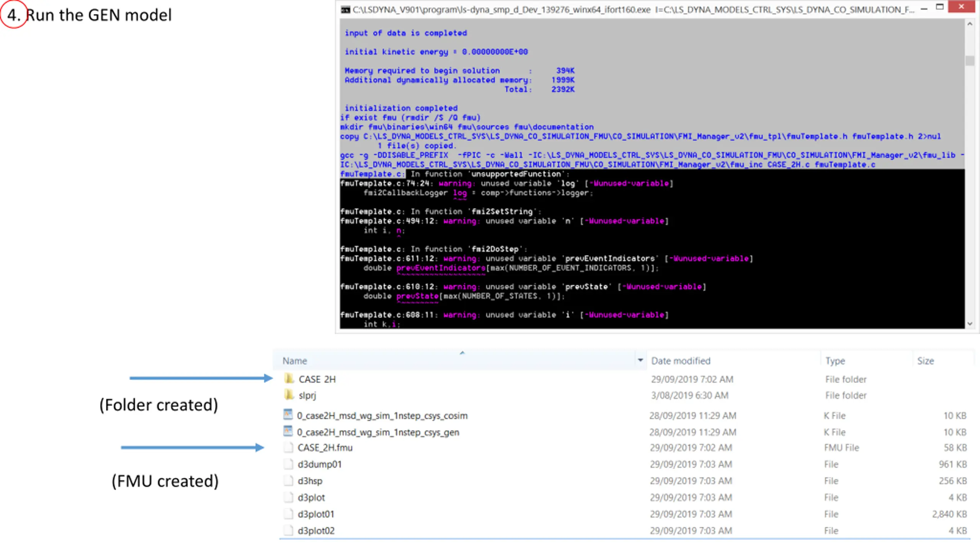Click the 'CASE_2H.fmu' file name
The width and height of the screenshot is (980, 551).
pyautogui.click(x=325, y=448)
